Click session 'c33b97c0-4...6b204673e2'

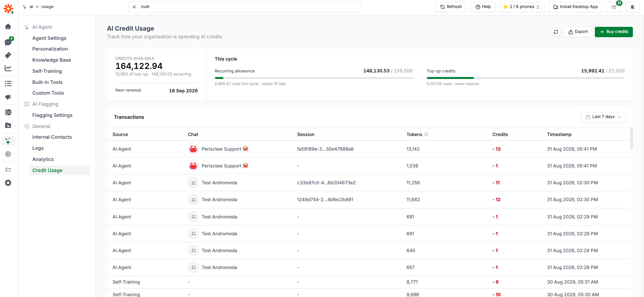click(x=326, y=183)
